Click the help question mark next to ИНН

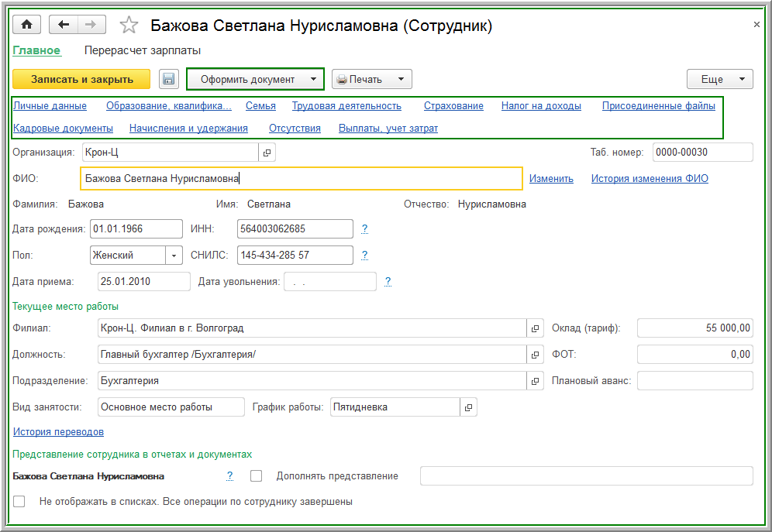[x=364, y=229]
